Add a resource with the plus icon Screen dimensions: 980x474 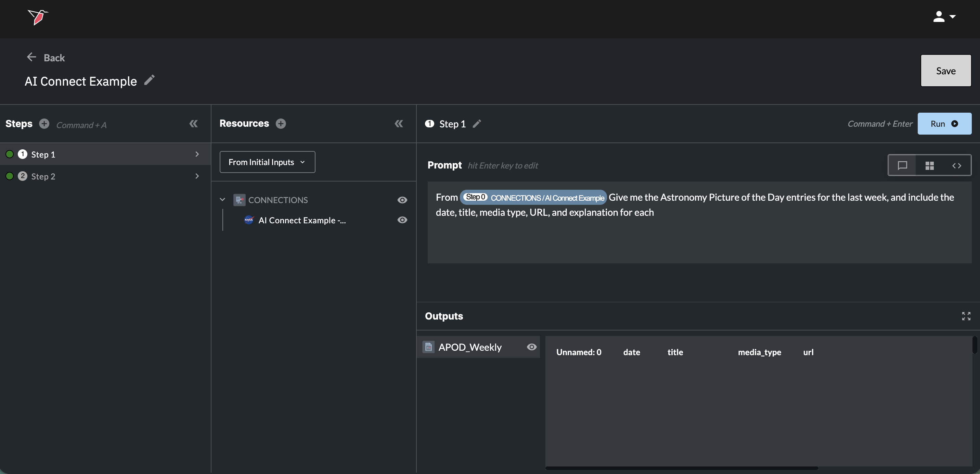coord(281,123)
